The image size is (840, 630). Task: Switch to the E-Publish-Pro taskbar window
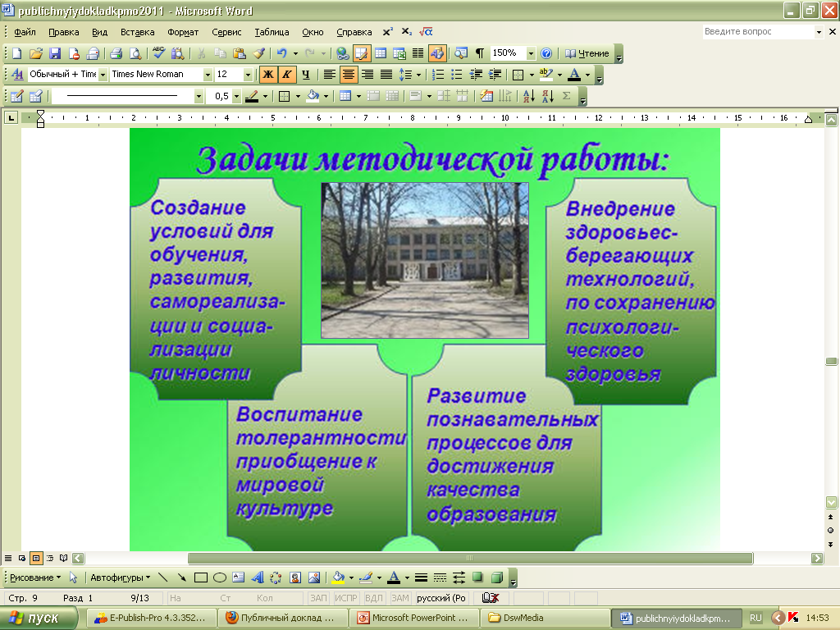[x=151, y=618]
